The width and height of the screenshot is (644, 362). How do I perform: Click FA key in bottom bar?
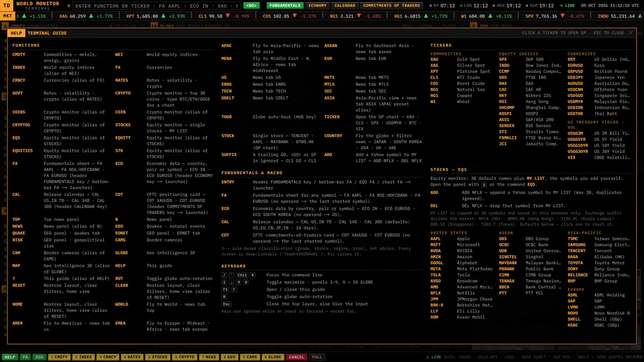pyautogui.click(x=25, y=357)
